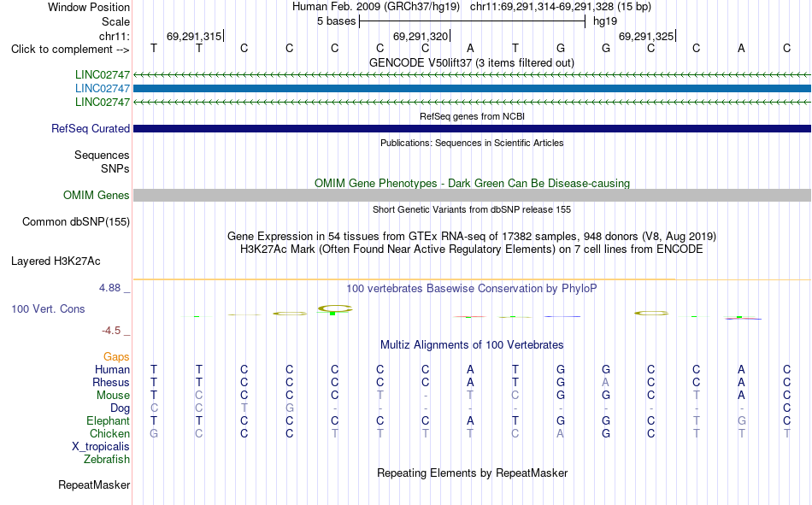Click the blue LINC02747 track label
The image size is (812, 505).
point(102,89)
